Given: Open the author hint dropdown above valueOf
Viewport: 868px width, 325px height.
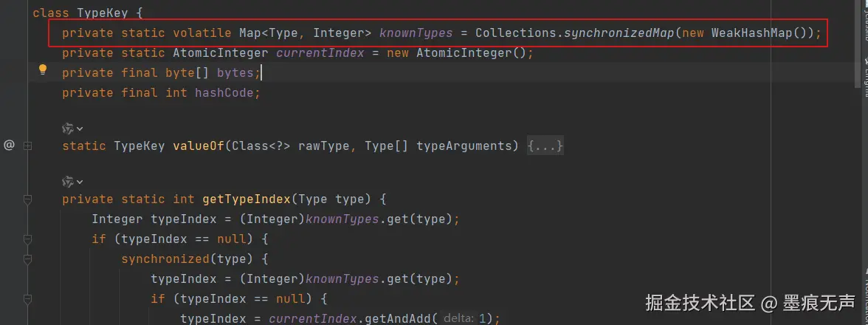Looking at the screenshot, I should coord(72,129).
